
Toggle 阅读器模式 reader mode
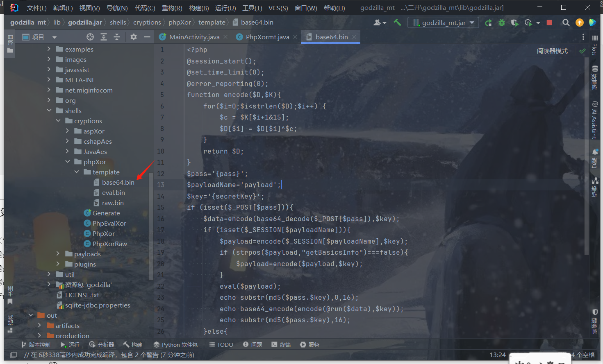(x=552, y=51)
